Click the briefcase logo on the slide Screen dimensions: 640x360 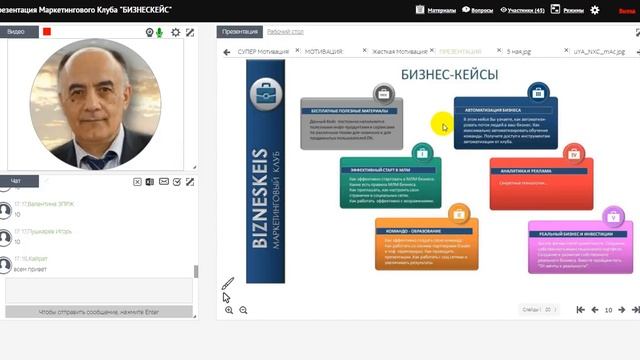point(266,95)
